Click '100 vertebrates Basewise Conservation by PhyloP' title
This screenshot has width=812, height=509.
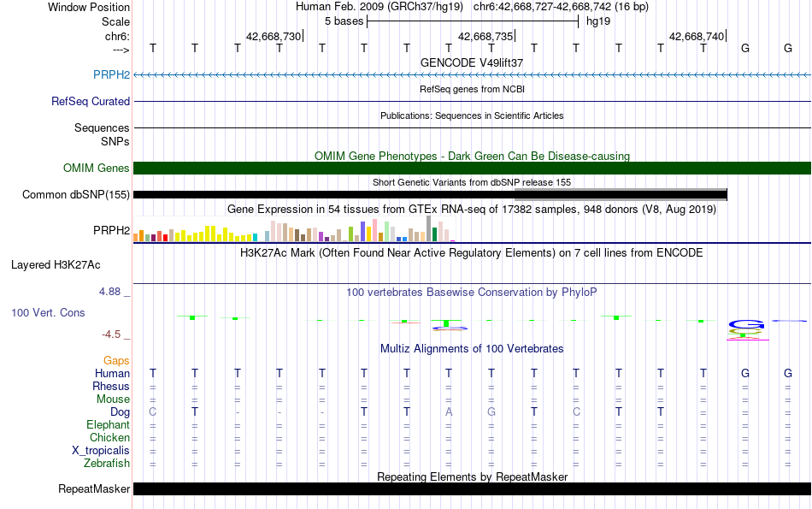472,293
